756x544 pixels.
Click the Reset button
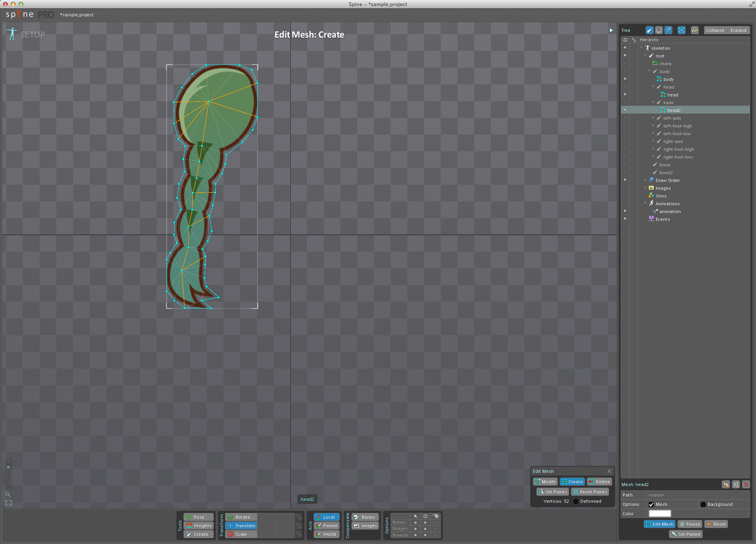(x=716, y=524)
